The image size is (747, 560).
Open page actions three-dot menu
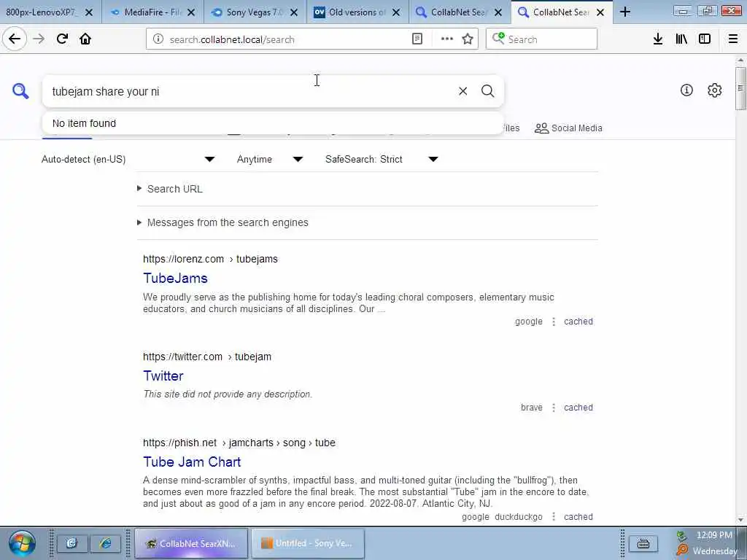446,39
